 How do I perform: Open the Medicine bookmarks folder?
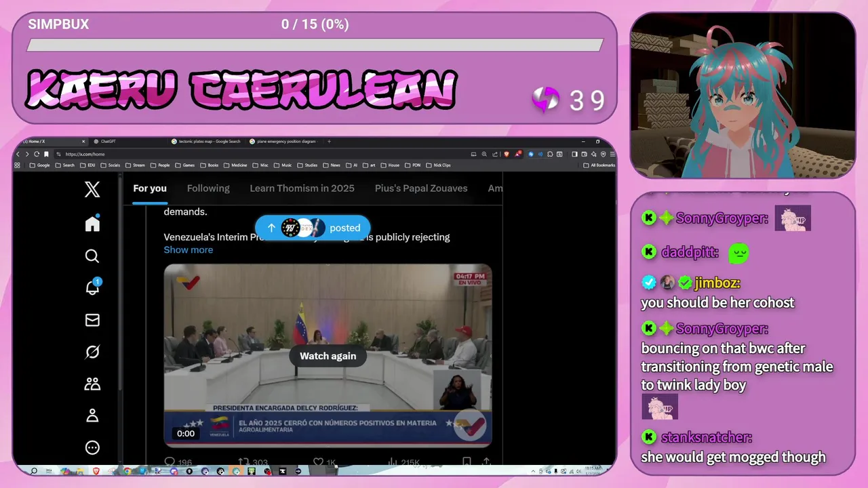(x=236, y=165)
